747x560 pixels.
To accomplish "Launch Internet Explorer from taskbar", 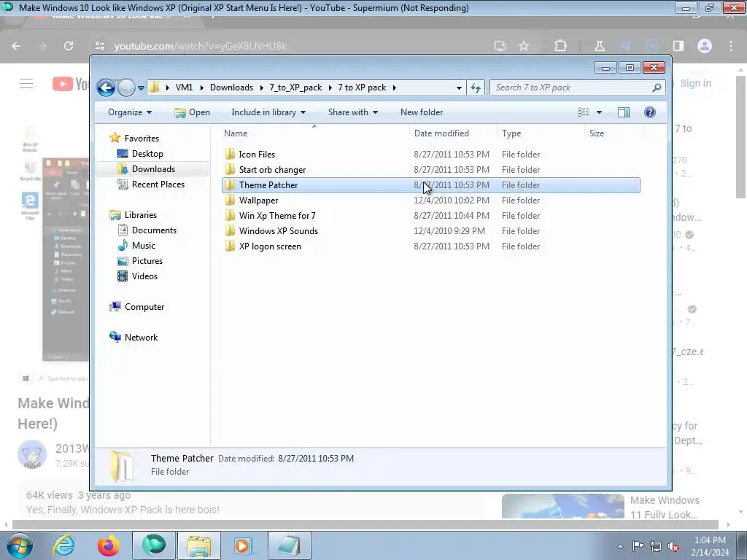I will [x=64, y=545].
